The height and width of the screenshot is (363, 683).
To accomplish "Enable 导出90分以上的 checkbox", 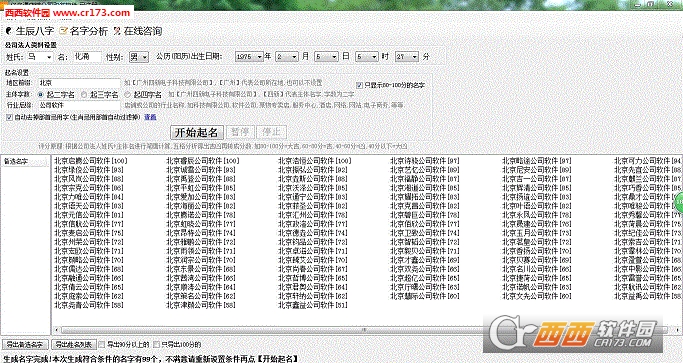I will [x=102, y=344].
